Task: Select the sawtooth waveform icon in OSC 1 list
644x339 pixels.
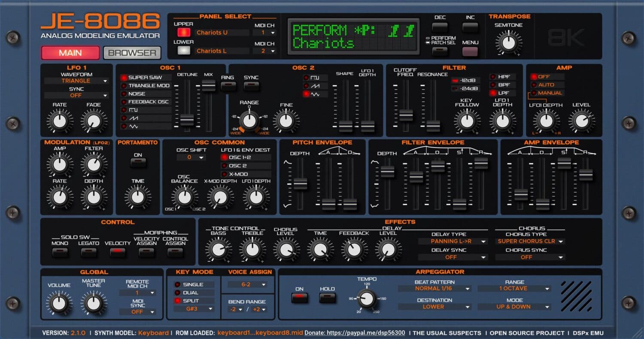Action: [x=134, y=119]
